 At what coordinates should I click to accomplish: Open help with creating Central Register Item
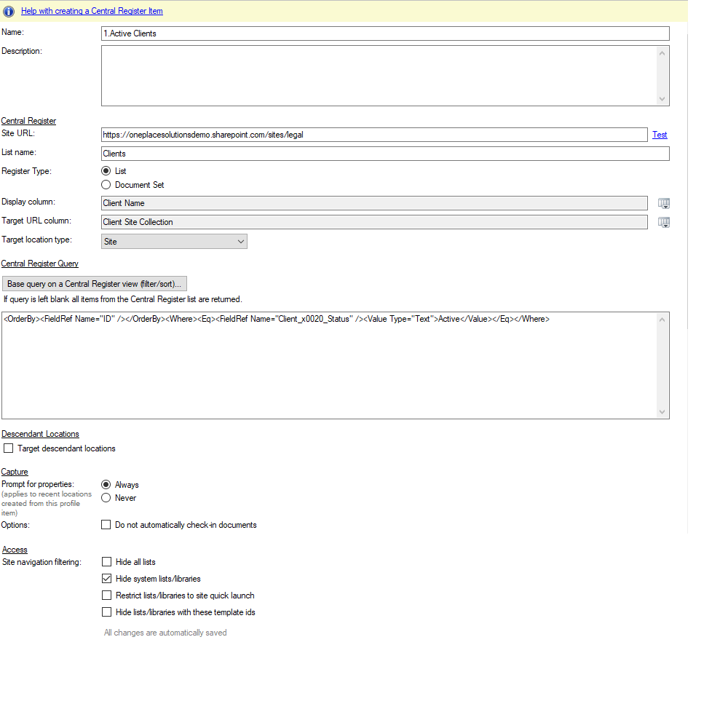point(92,11)
